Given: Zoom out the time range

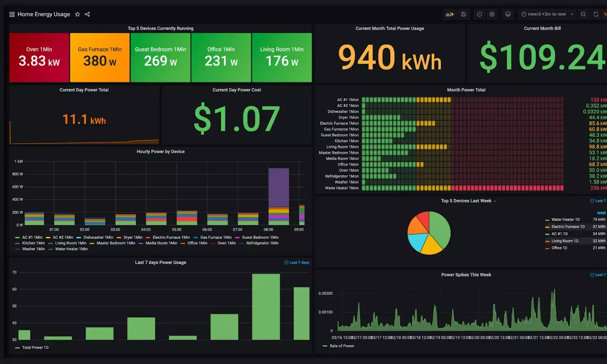Looking at the screenshot, I should (583, 14).
